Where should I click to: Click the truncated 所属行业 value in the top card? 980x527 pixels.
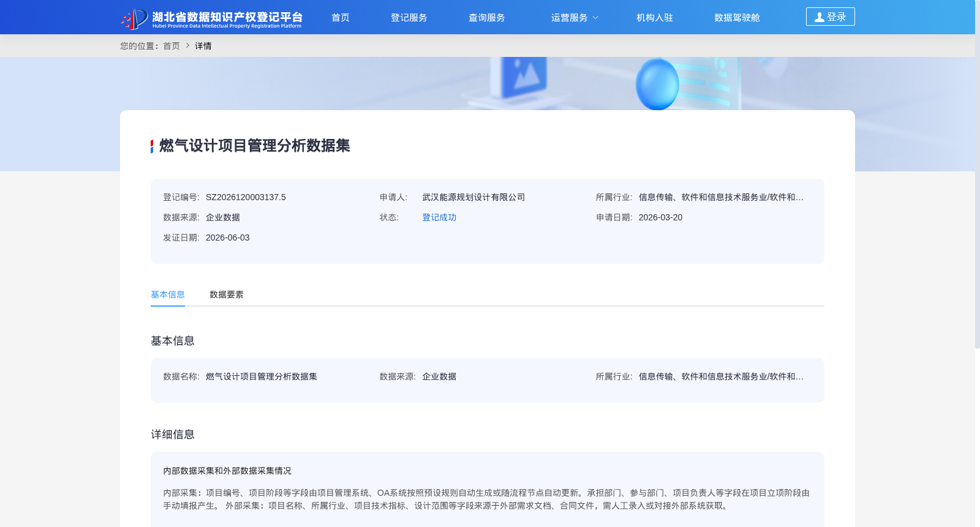point(721,197)
